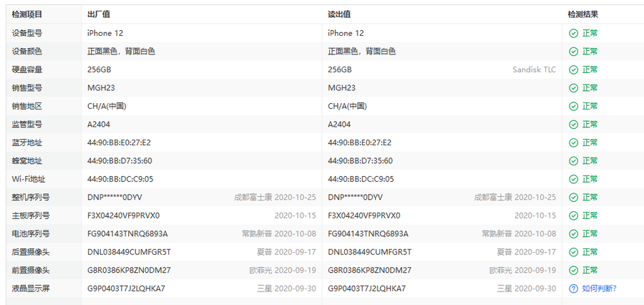This screenshot has width=644, height=305.
Task: Click the green check icon in 设备型号 row
Action: pyautogui.click(x=573, y=34)
